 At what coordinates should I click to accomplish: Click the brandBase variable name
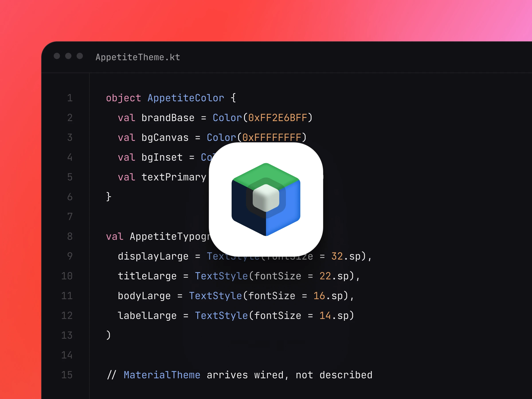tap(168, 118)
